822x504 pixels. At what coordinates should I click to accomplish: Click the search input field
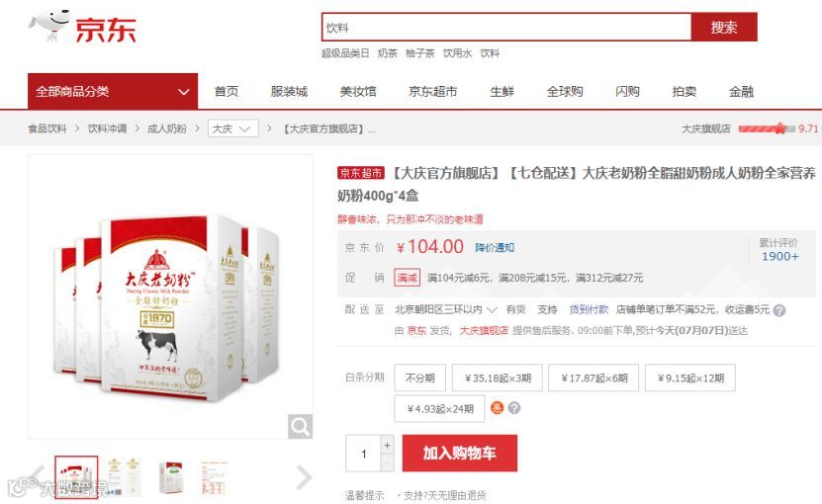tap(506, 28)
